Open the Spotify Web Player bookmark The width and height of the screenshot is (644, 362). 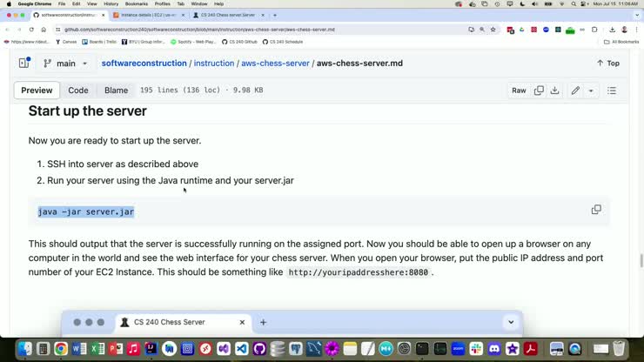tap(193, 42)
